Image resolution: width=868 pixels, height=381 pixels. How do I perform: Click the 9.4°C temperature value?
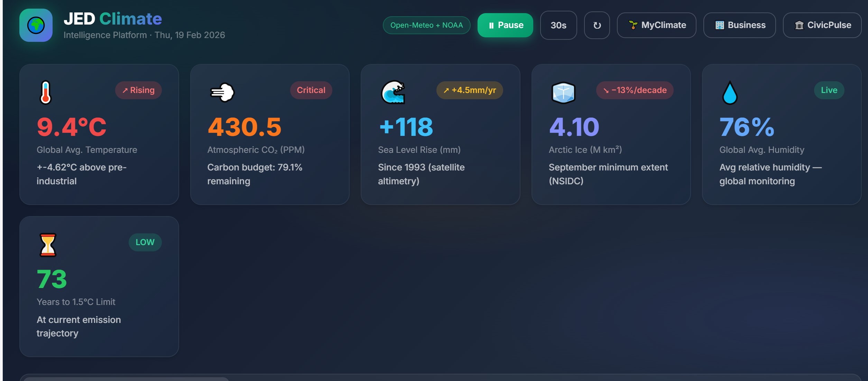tap(72, 127)
